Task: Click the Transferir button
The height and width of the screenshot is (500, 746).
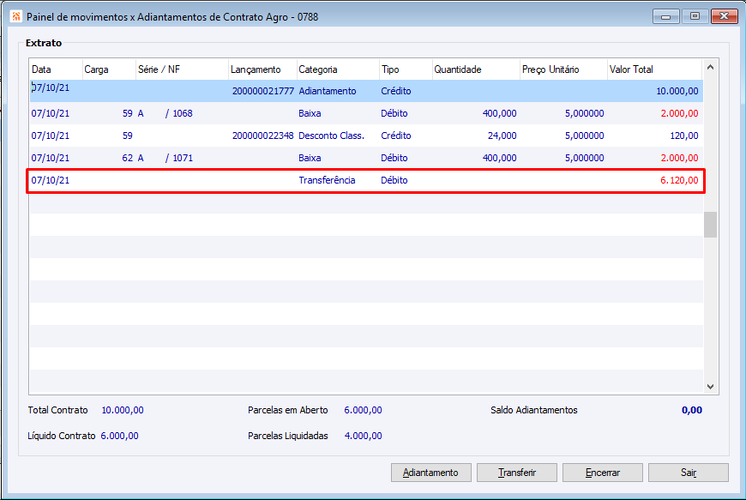Action: tap(517, 472)
